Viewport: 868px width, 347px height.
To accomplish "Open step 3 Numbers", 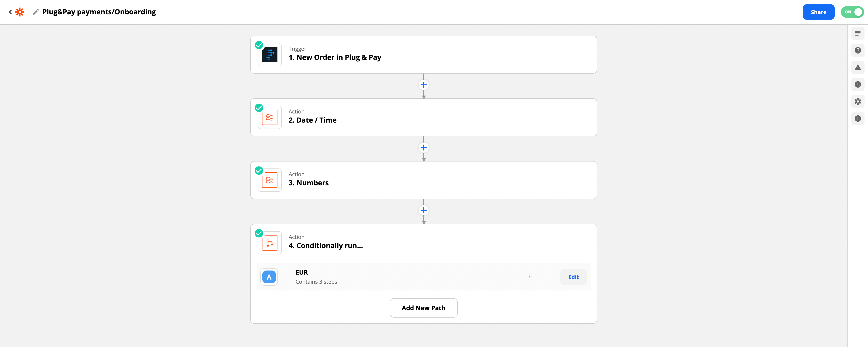I will click(424, 180).
